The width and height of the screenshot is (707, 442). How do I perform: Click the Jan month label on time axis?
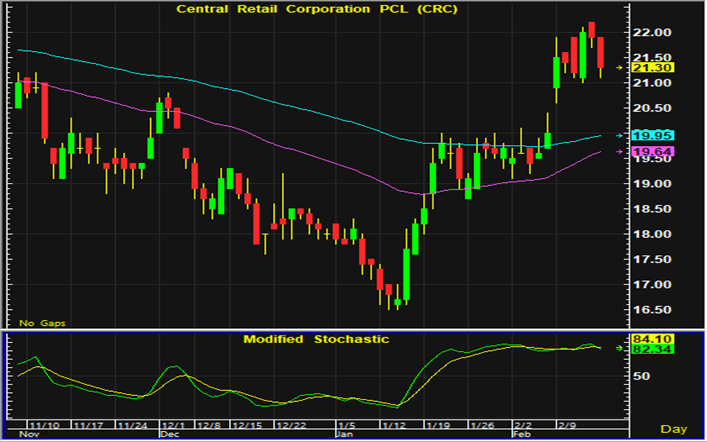pos(344,436)
